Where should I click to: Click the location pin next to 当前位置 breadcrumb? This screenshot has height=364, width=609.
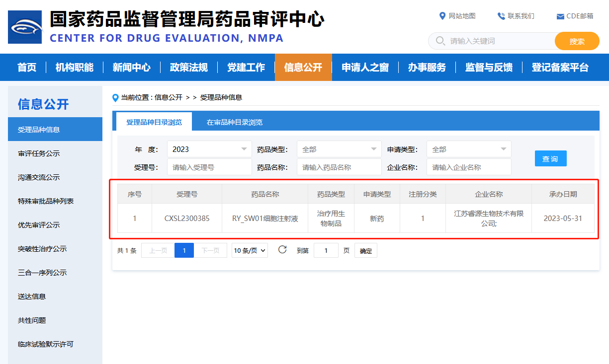click(116, 97)
